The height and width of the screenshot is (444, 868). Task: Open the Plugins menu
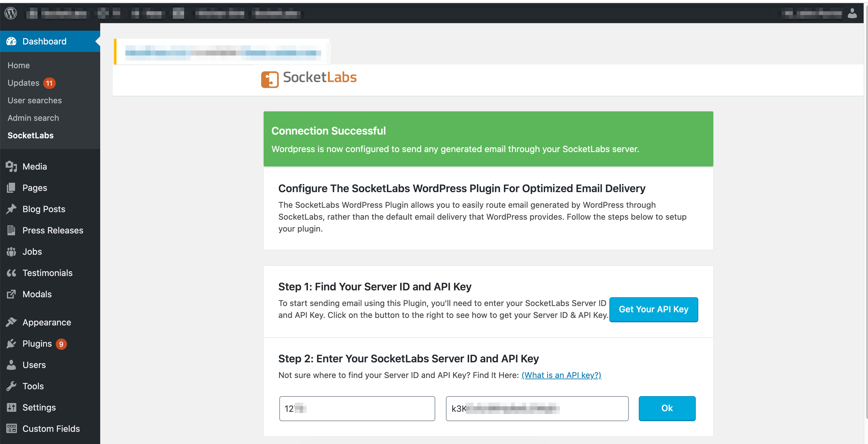(50, 344)
